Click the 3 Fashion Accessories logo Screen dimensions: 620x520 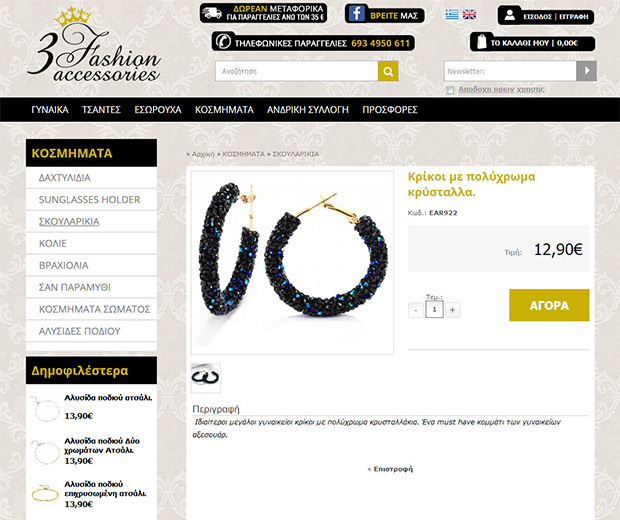94,45
